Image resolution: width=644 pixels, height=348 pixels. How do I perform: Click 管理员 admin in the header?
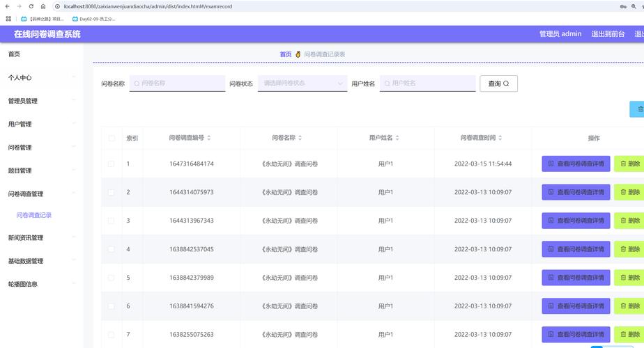(560, 34)
